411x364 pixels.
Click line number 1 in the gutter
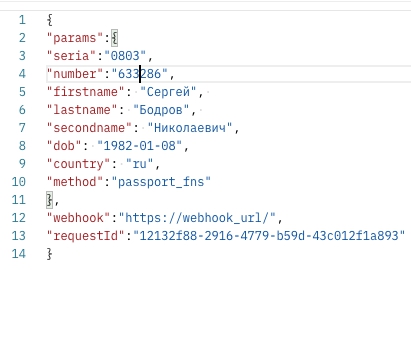[x=22, y=20]
